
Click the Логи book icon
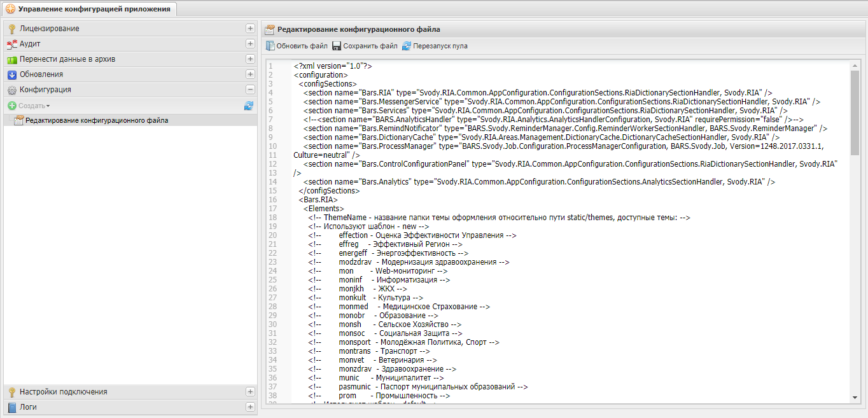click(x=11, y=407)
